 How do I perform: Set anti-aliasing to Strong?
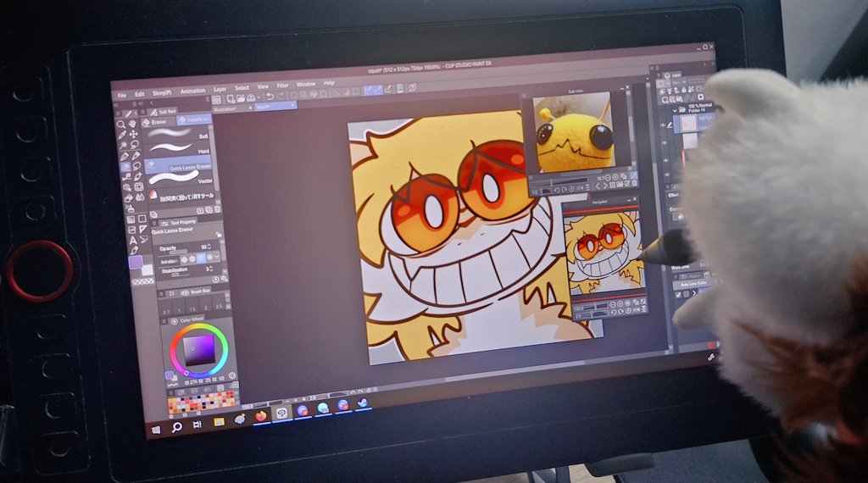pyautogui.click(x=209, y=258)
